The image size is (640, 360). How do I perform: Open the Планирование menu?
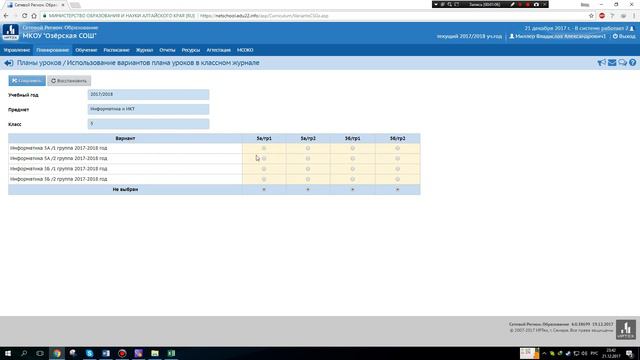point(53,50)
